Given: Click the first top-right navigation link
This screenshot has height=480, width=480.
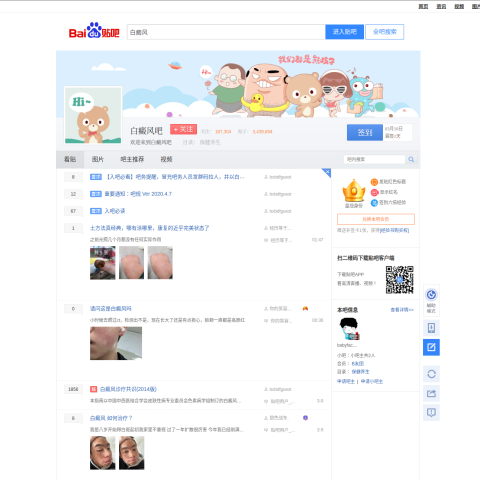Looking at the screenshot, I should point(423,6).
